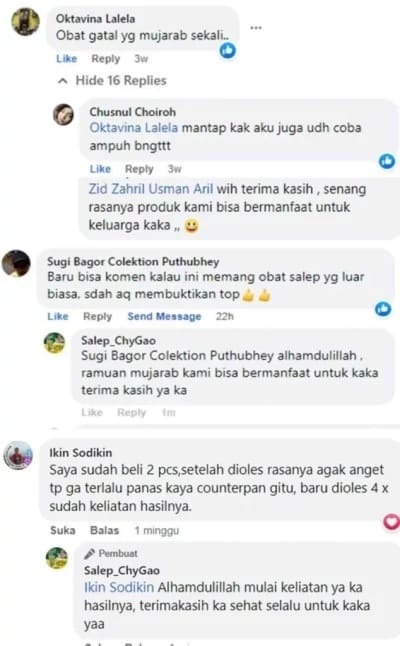Image resolution: width=400 pixels, height=646 pixels.
Task: Click the heart reaction on Ikin Sodikin's comment
Action: point(391,522)
